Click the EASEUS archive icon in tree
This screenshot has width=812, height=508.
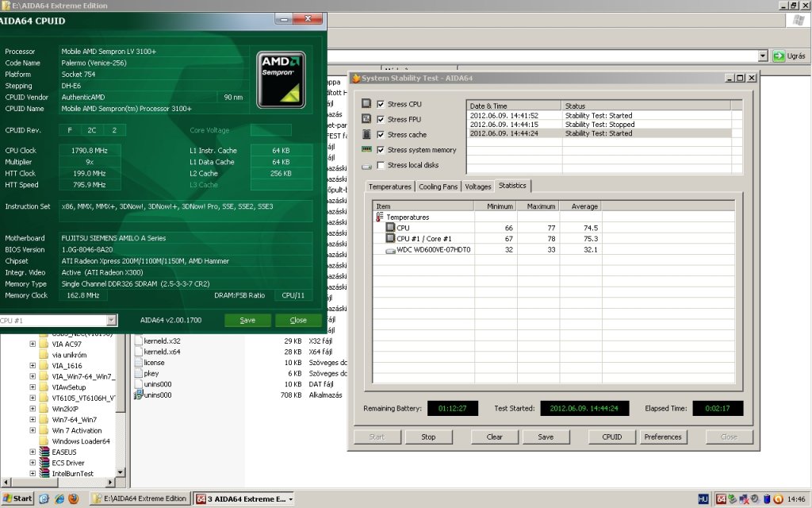tap(44, 452)
